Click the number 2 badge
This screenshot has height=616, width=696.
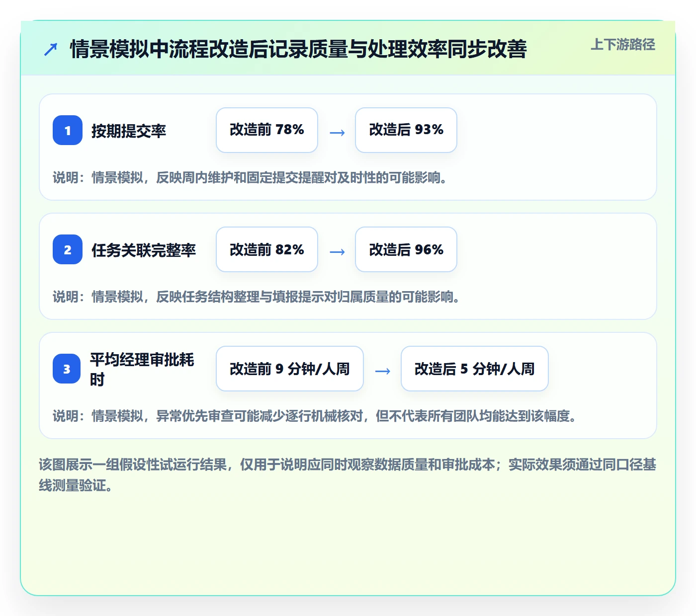(x=68, y=249)
